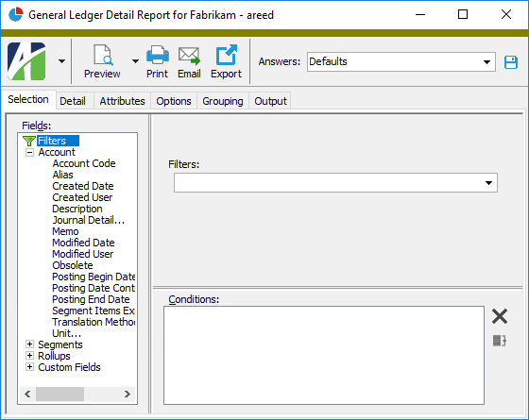
Task: Select Account Code in the Fields tree
Action: (84, 163)
